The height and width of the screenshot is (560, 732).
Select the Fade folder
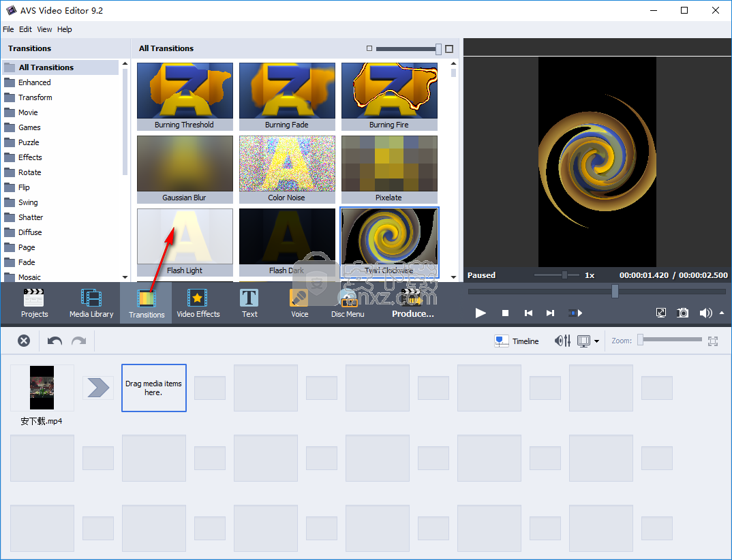coord(60,262)
